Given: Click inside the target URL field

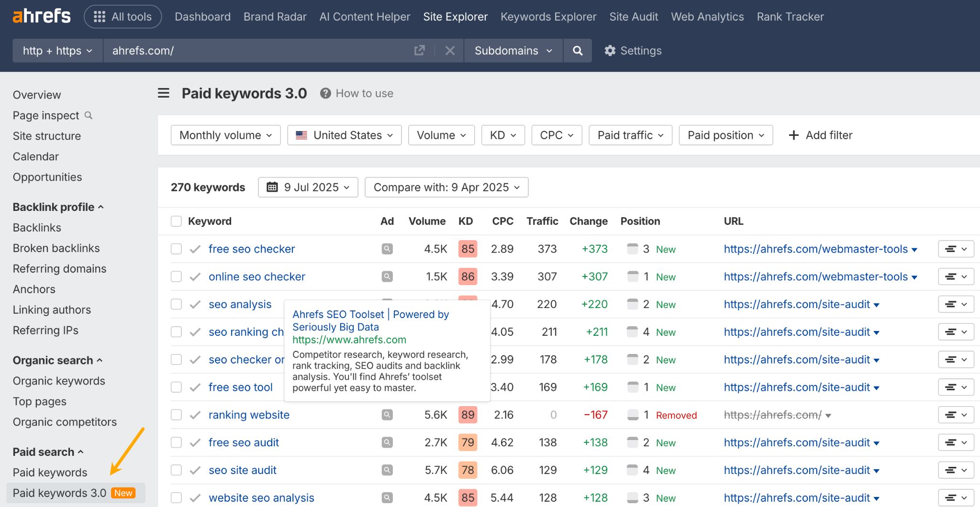Looking at the screenshot, I should coord(239,50).
